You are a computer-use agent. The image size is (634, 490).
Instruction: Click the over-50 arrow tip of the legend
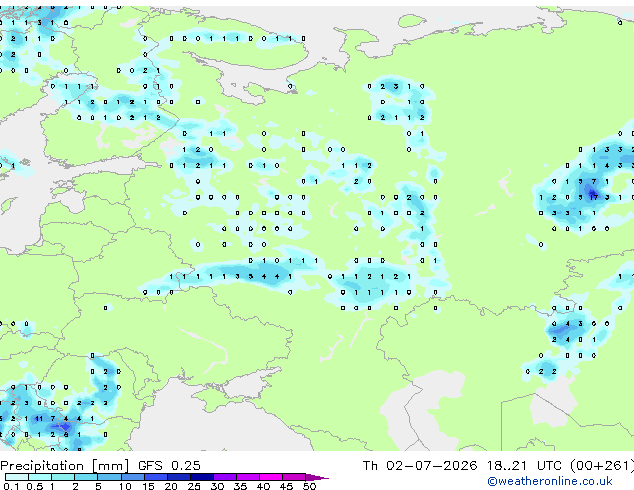coord(317,477)
